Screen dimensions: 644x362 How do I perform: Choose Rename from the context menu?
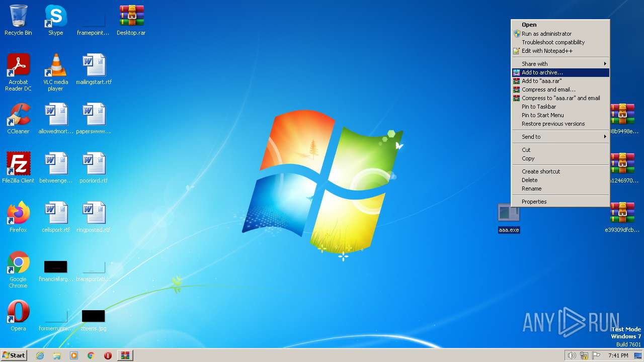560,189
